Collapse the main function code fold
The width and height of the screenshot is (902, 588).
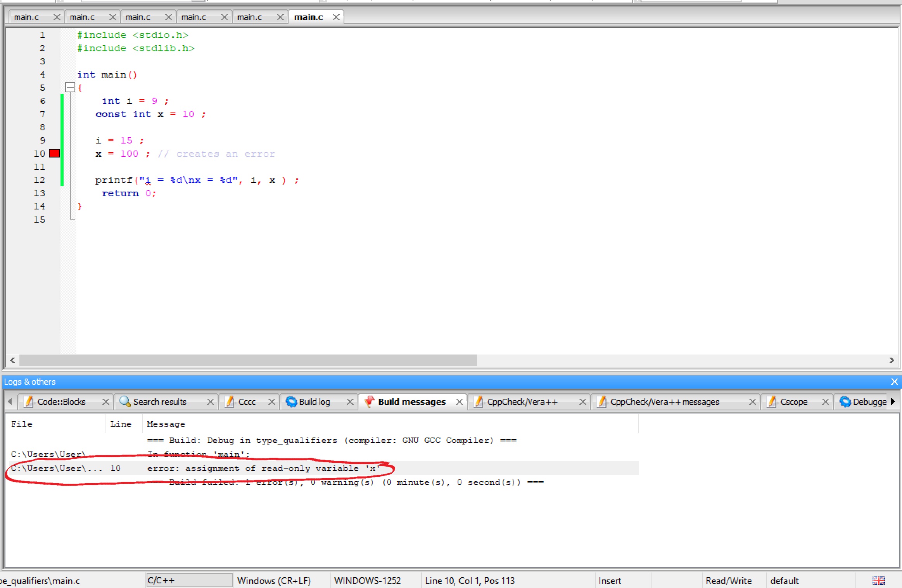click(x=71, y=87)
